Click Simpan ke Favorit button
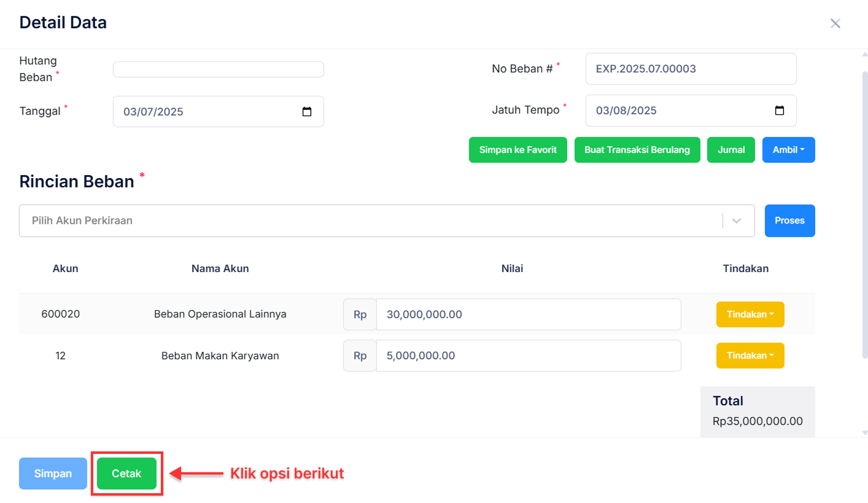This screenshot has width=868, height=503. (517, 150)
